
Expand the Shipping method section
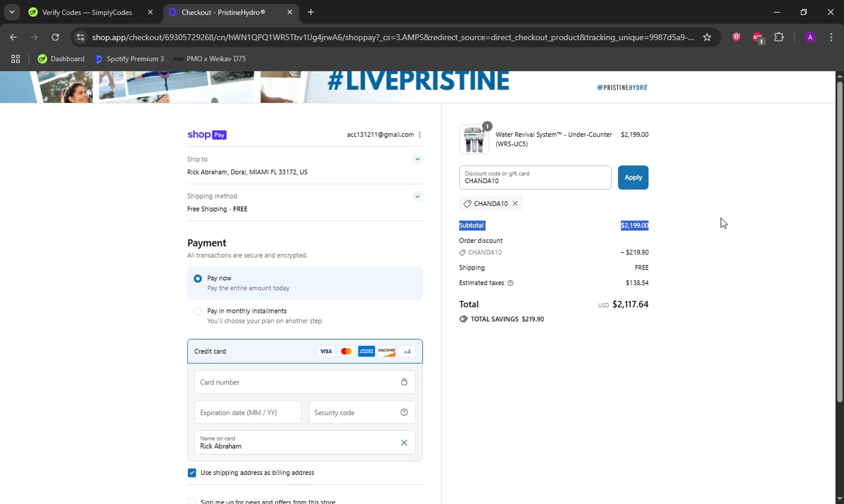[x=417, y=196]
